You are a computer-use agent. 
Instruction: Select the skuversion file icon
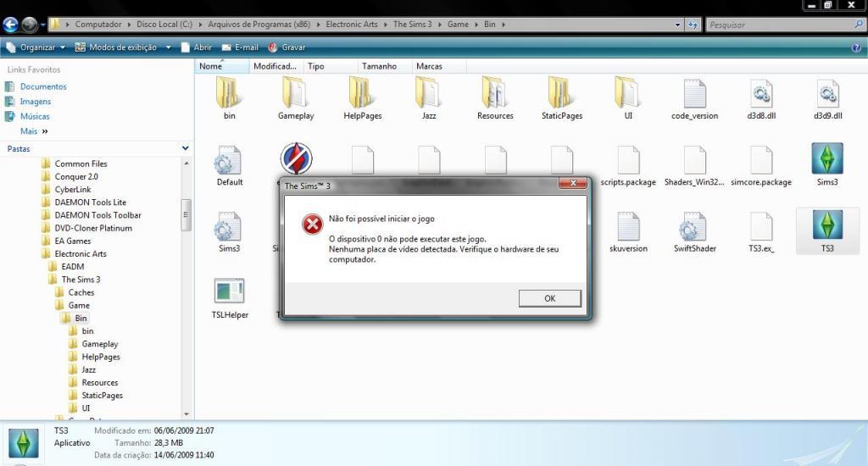[x=628, y=226]
